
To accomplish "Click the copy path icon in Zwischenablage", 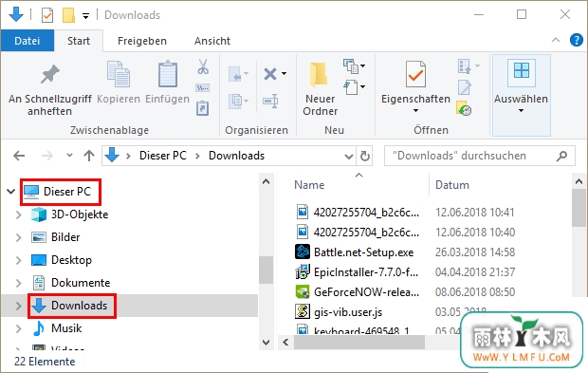I will 203,88.
